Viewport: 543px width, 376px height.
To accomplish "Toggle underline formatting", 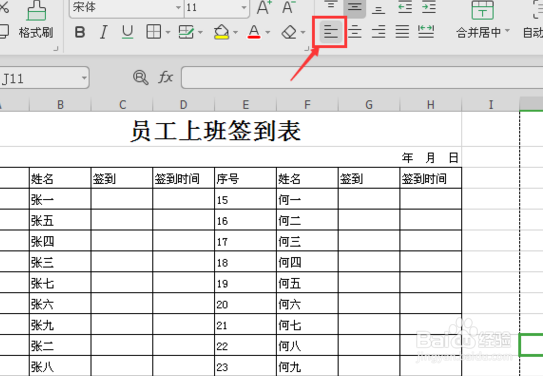I will click(127, 32).
